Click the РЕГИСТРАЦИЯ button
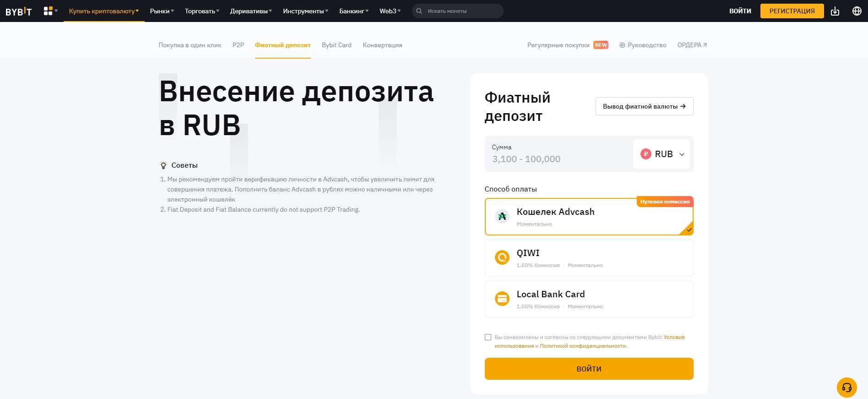Screen dimensions: 868x399 click(792, 11)
